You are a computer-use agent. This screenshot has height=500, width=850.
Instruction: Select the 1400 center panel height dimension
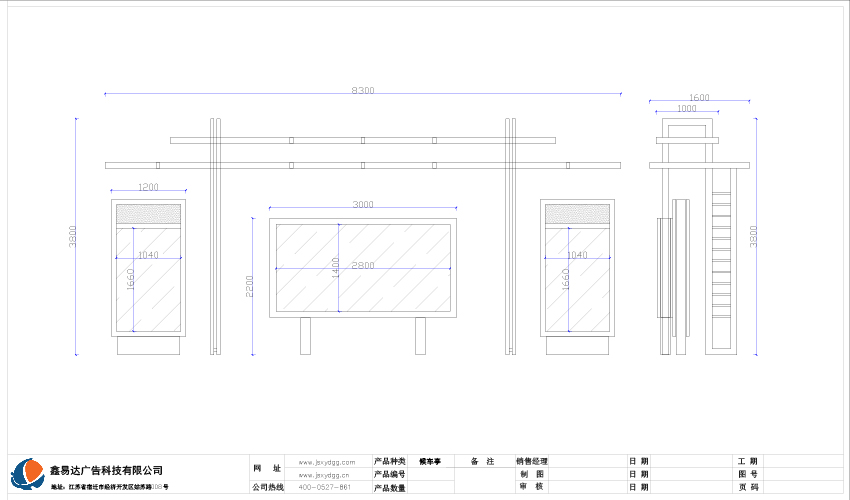tap(335, 267)
